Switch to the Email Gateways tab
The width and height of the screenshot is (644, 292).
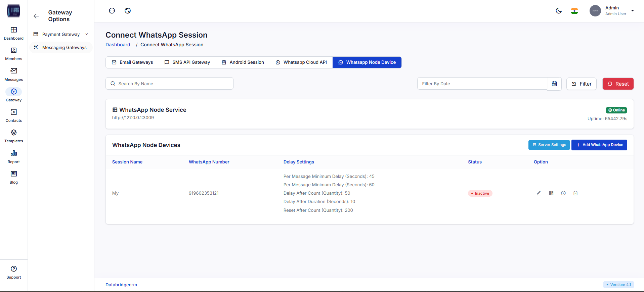click(x=132, y=62)
